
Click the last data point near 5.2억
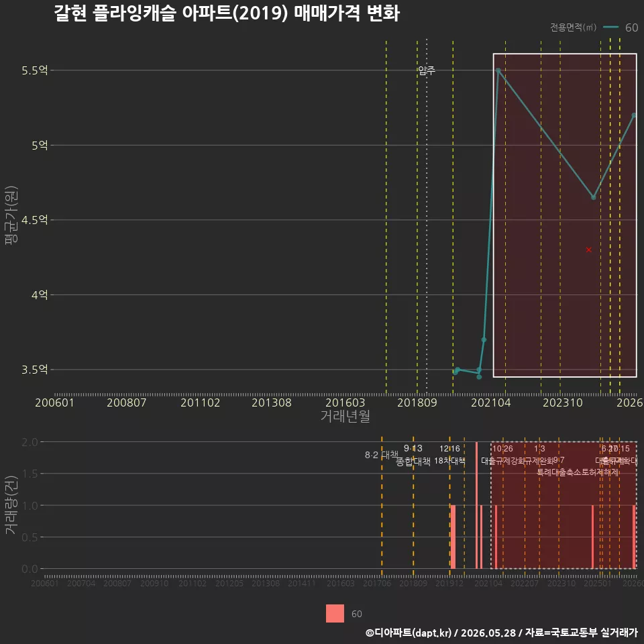click(634, 115)
